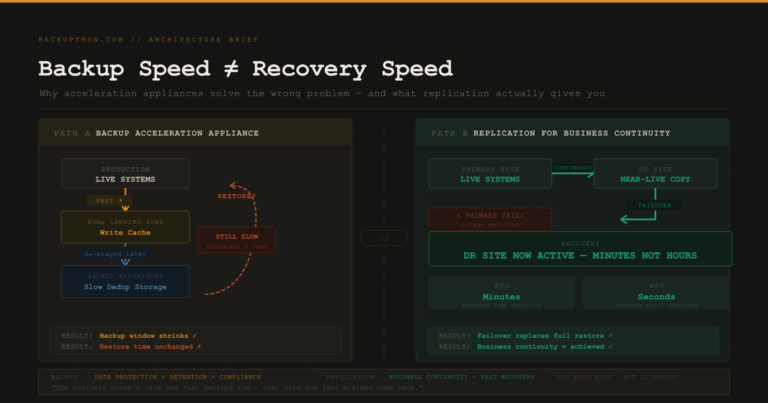Click the 'BUSINESS CONTINUITY + FAST RECOVERY' footer text
The width and height of the screenshot is (768, 403).
tap(461, 377)
